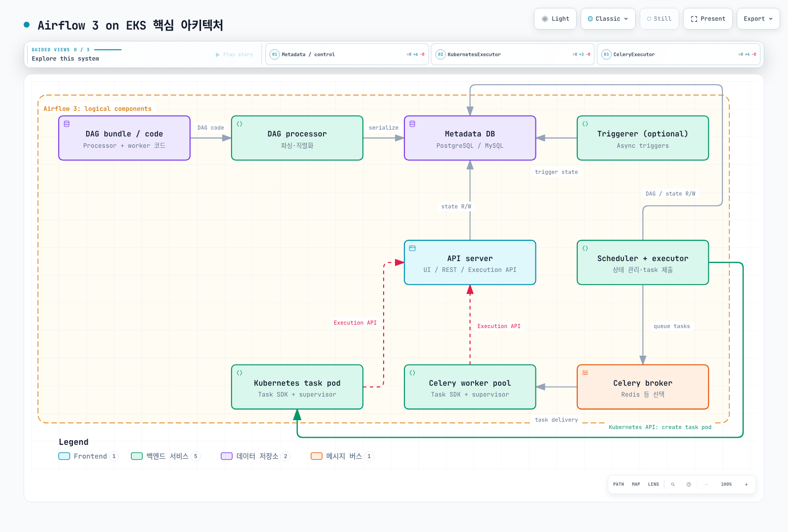This screenshot has width=788, height=532.
Task: Zoom out with the minus icon
Action: coord(706,484)
